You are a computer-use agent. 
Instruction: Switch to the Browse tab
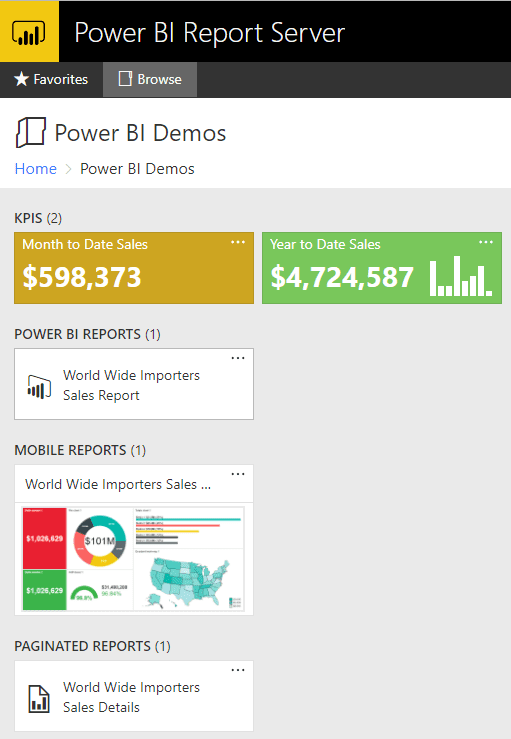[150, 79]
